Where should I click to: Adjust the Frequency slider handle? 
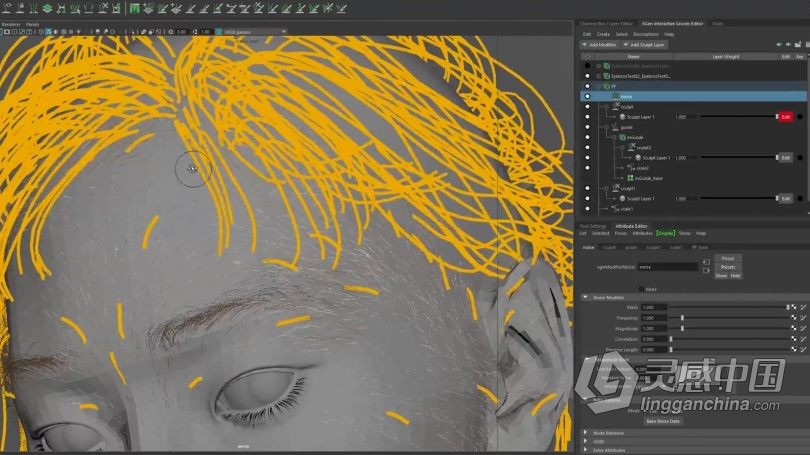tap(682, 318)
